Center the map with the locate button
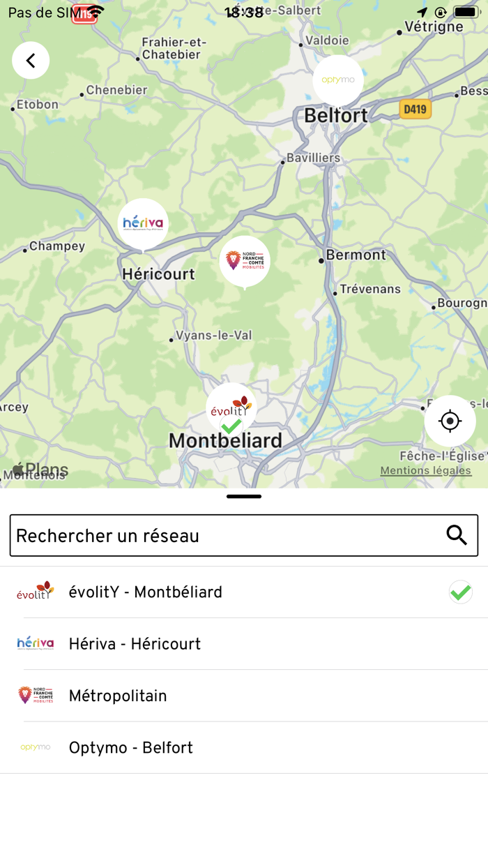 450,421
